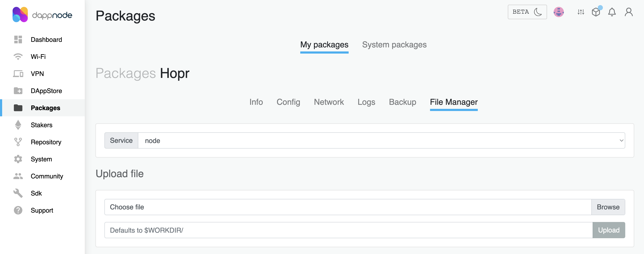The height and width of the screenshot is (254, 644).
Task: Navigate to Stakers section
Action: pyautogui.click(x=42, y=125)
